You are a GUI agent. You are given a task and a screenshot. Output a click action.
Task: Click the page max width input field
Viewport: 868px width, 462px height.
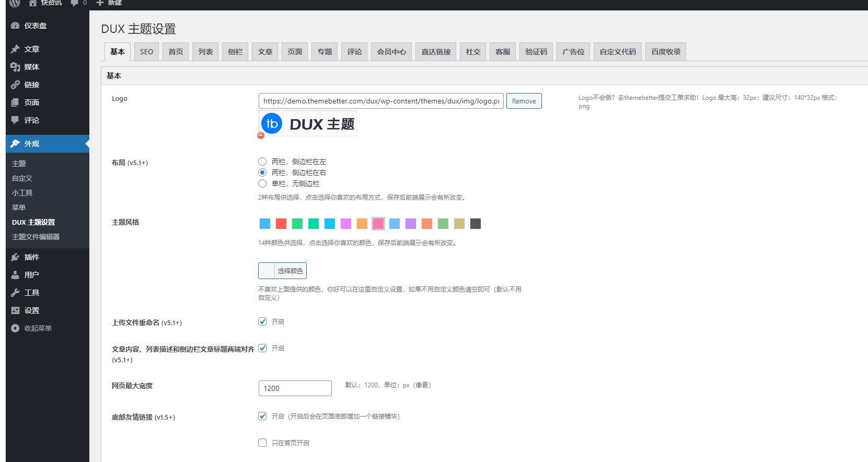pos(295,388)
